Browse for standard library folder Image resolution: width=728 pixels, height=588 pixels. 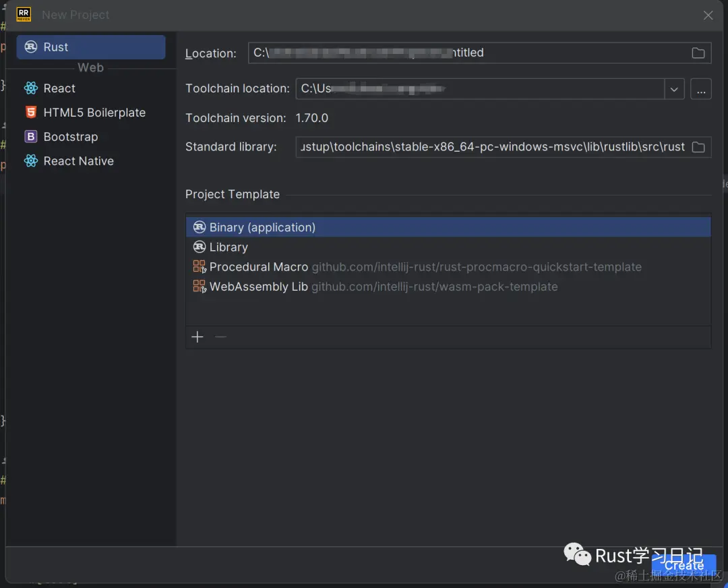pos(698,147)
